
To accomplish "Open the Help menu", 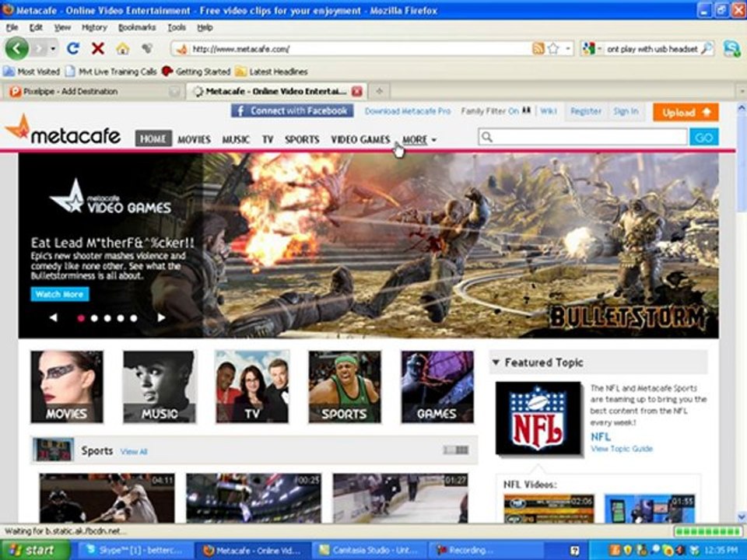I will click(x=205, y=28).
